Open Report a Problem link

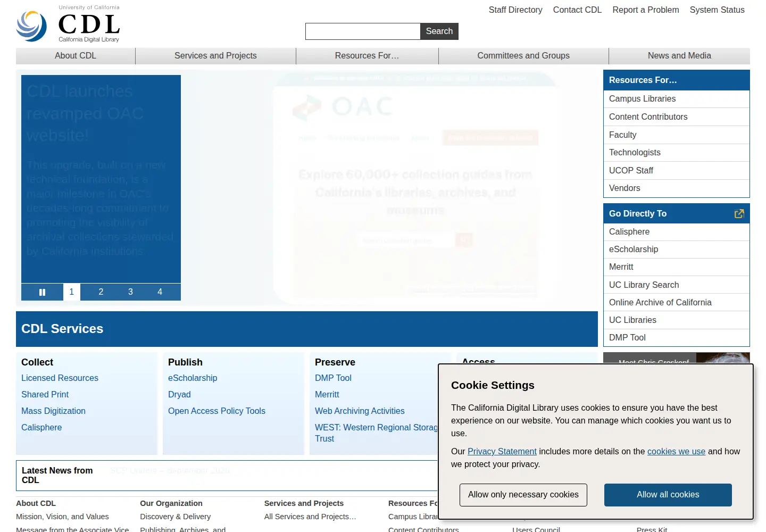(x=646, y=10)
